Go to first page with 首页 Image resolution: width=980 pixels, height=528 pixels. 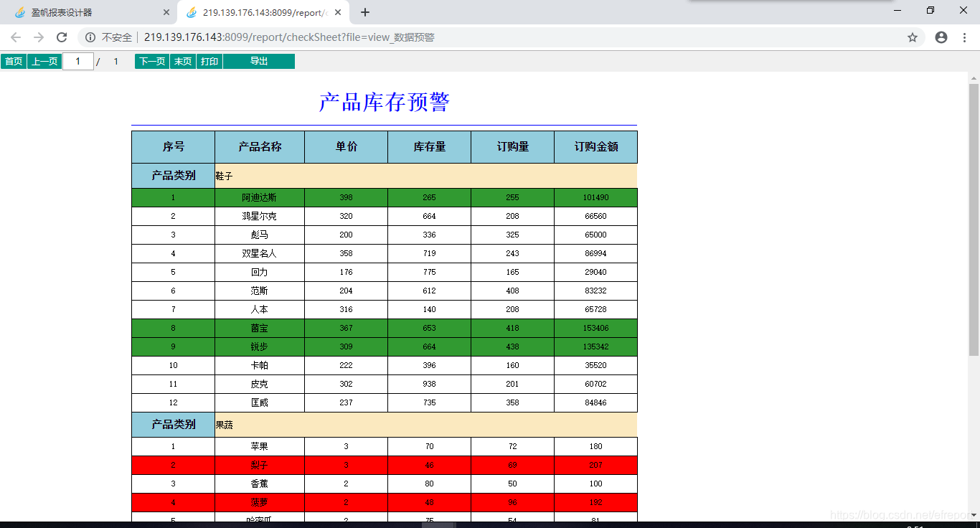14,62
